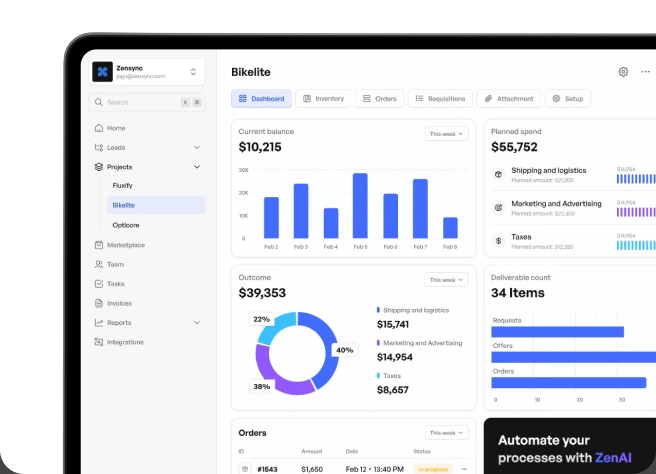Click the icon beside order #1643
Viewport: 656px width, 474px height.
point(245,469)
